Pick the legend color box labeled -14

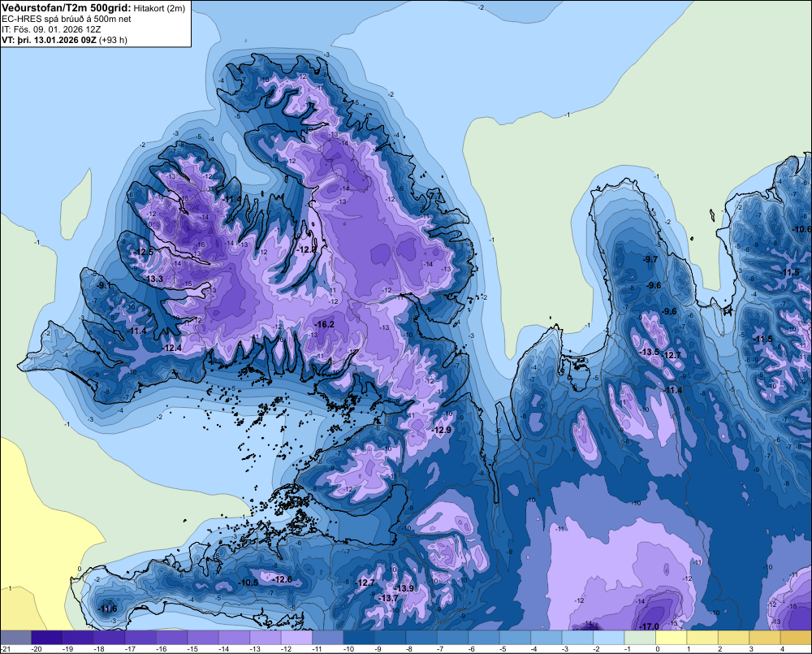(234, 638)
